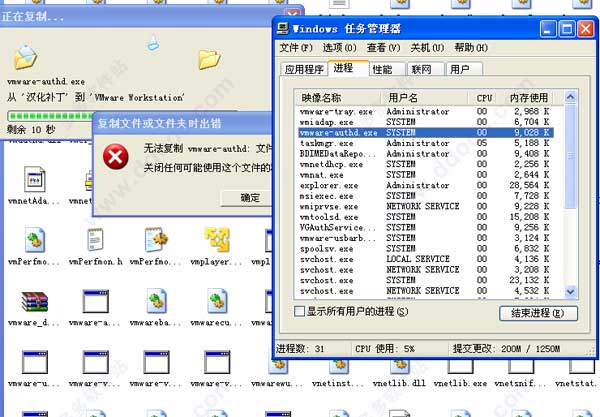The image size is (600, 417).
Task: Select the vmware_d... archive icon
Action: [x=34, y=301]
